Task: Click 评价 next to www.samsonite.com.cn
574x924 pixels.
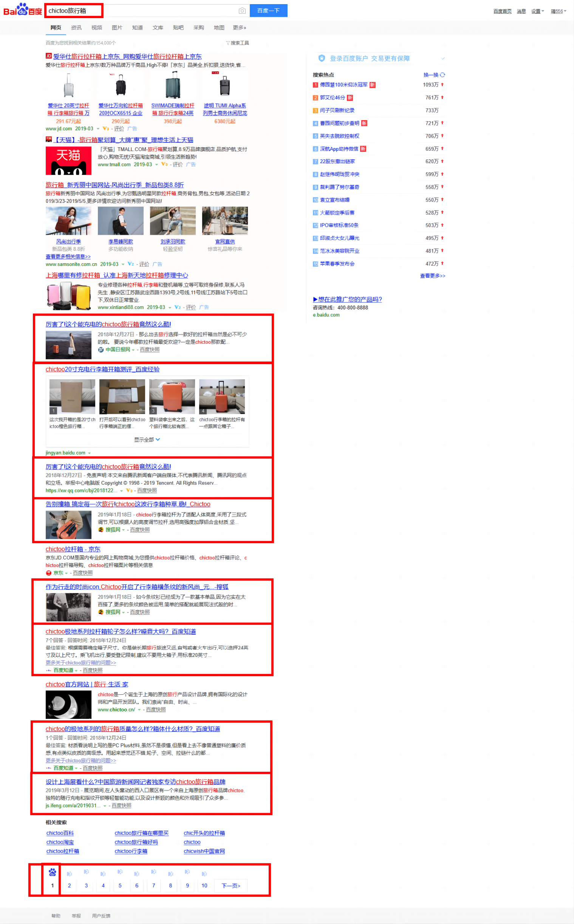Action: click(144, 264)
